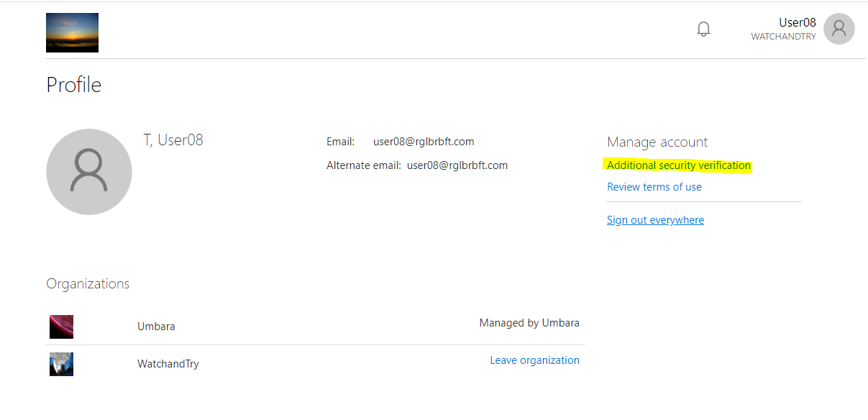
Task: Click the Sign out everywhere link
Action: 655,220
